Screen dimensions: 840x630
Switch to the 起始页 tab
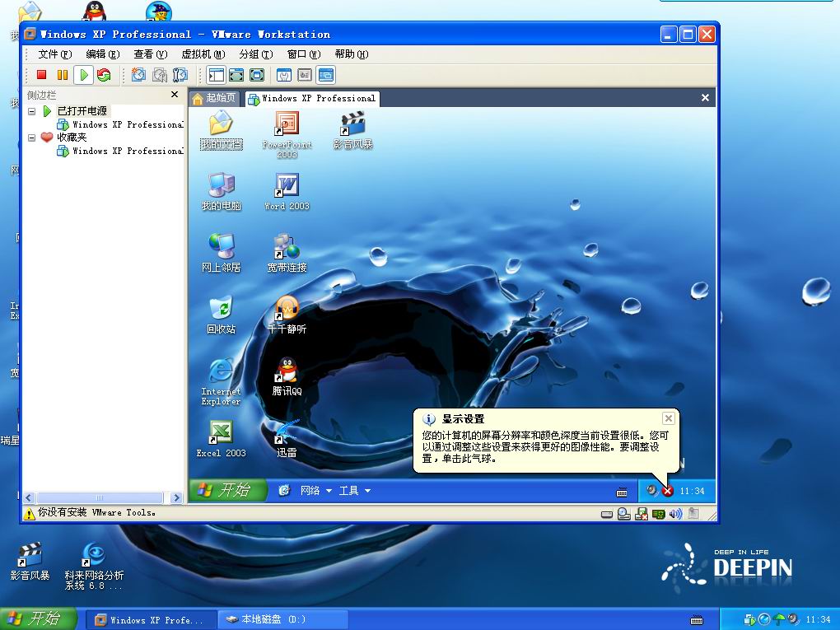point(214,98)
